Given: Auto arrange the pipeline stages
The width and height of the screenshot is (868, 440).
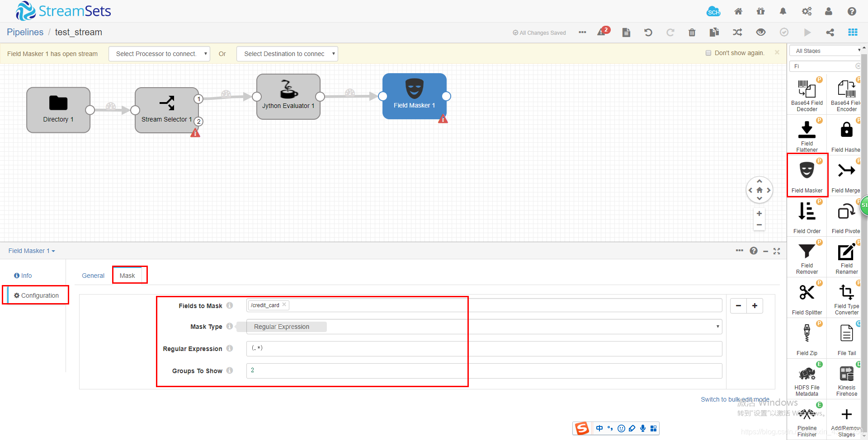Looking at the screenshot, I should coord(737,32).
